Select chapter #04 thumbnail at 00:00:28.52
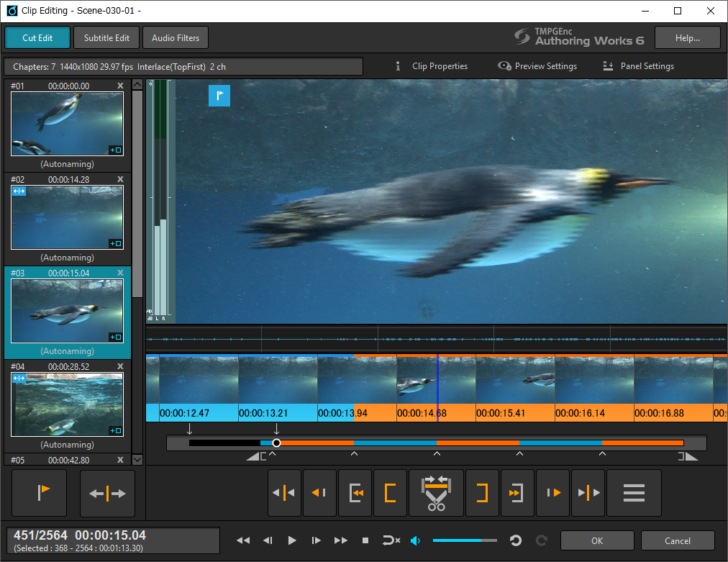The width and height of the screenshot is (728, 562). coord(67,404)
